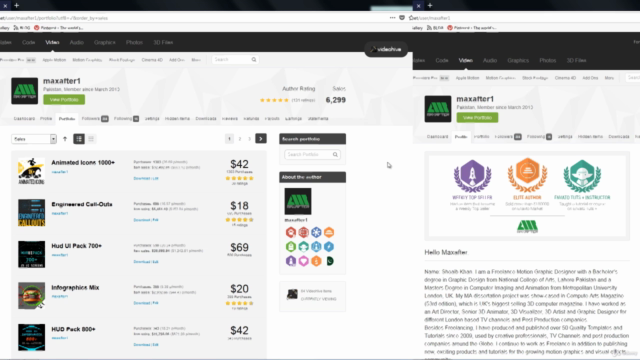Click Download link under Animated Icons 1000+

point(142,178)
